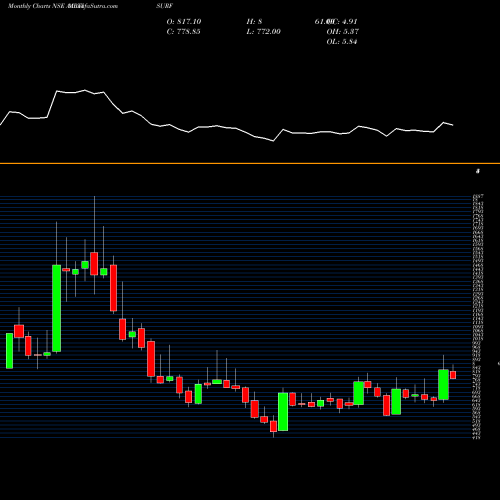Click the "C: 778.85" close value
This screenshot has height=500, width=500.
coord(184,32)
